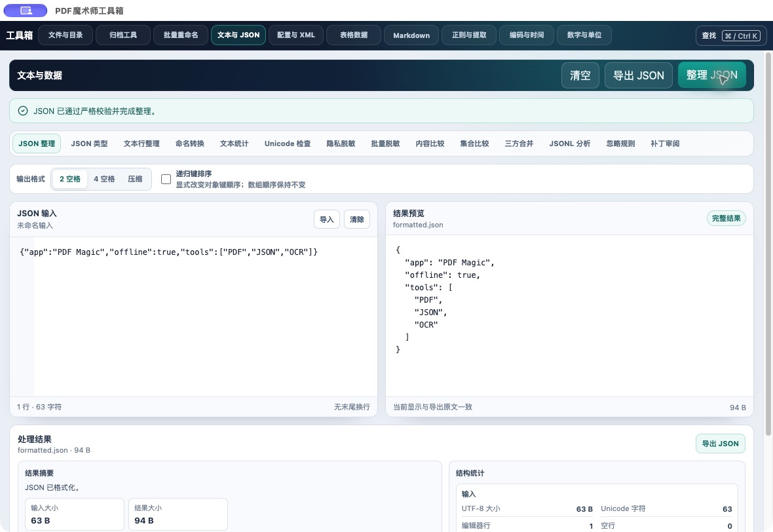Click the 未命名输入 label
Image resolution: width=773 pixels, height=532 pixels.
35,225
